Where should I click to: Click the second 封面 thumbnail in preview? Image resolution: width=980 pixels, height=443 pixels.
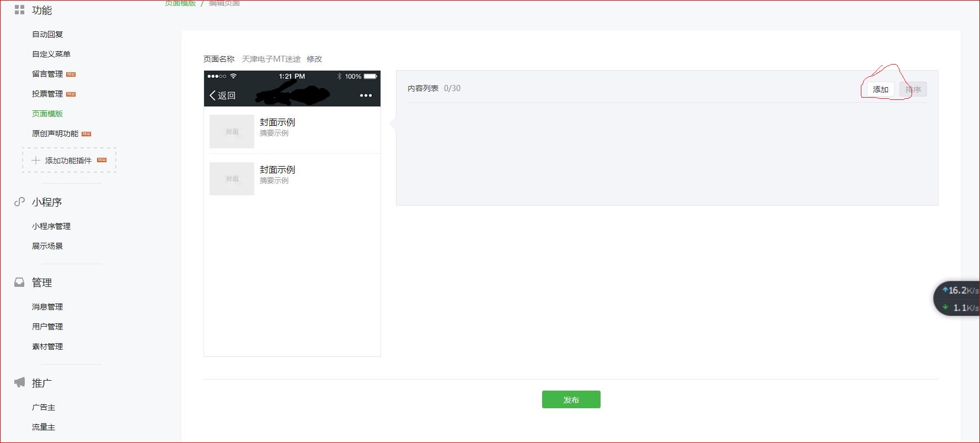(232, 179)
